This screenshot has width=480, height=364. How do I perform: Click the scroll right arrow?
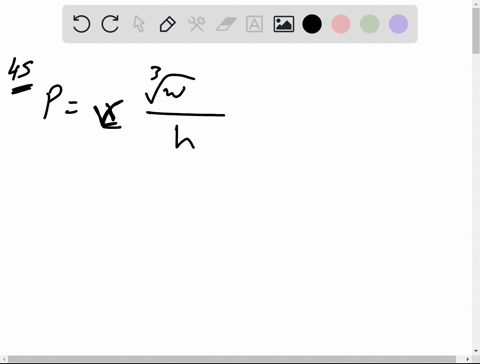[x=468, y=360]
